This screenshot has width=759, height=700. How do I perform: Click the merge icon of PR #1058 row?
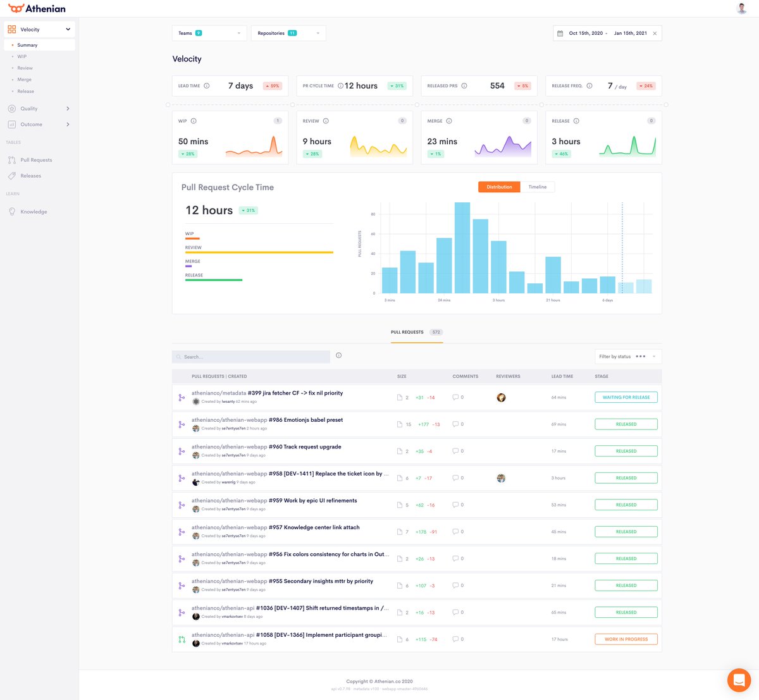coord(182,639)
